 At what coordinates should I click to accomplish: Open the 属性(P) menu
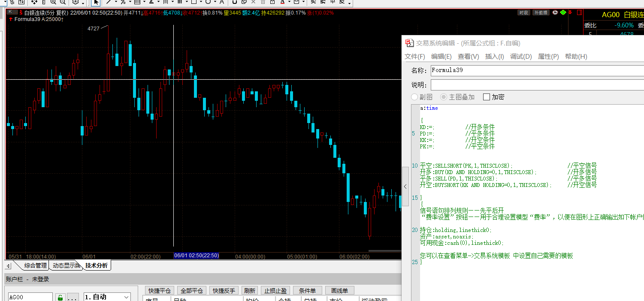(x=548, y=57)
